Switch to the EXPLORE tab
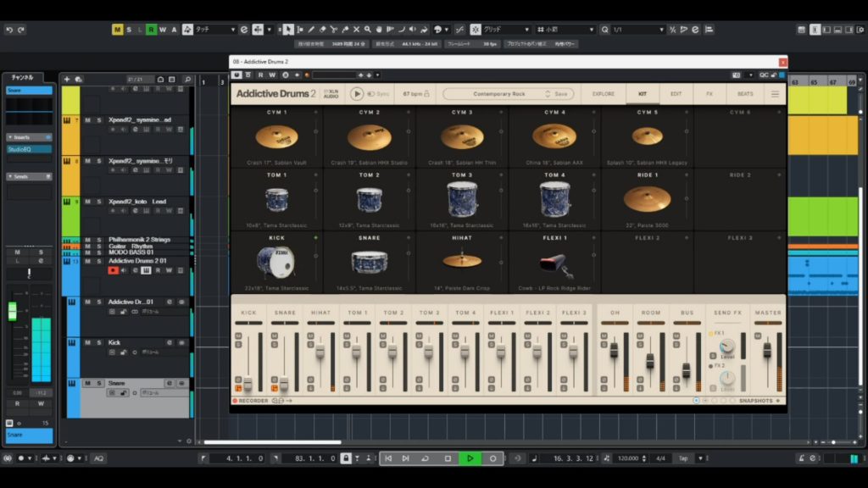 pos(604,94)
